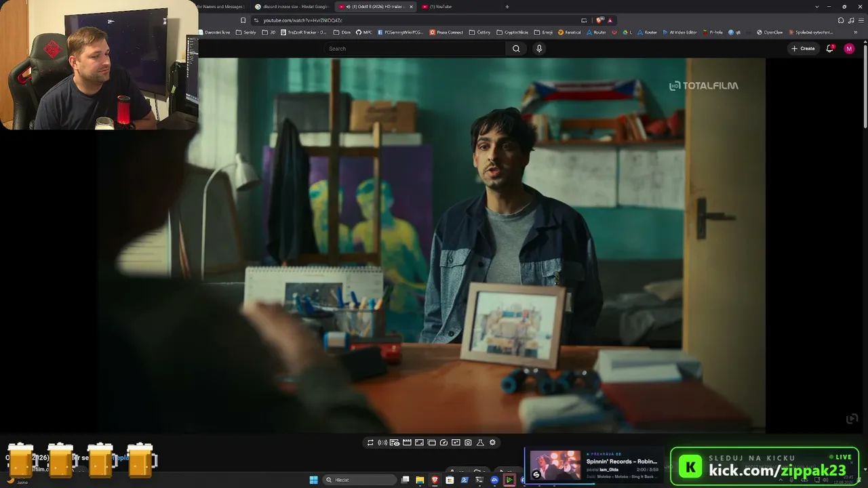Open the Task View taskbar icon
Viewport: 868px width, 488px height.
(405, 480)
